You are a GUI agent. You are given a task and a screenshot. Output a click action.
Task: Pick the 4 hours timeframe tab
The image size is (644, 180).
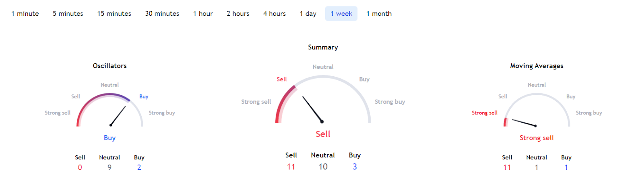point(275,14)
